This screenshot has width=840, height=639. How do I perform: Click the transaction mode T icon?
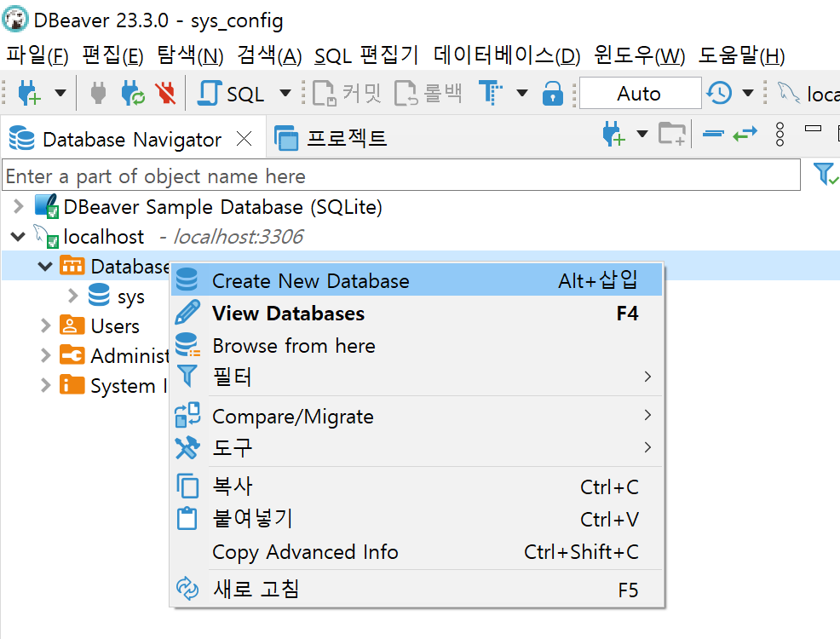(x=490, y=93)
